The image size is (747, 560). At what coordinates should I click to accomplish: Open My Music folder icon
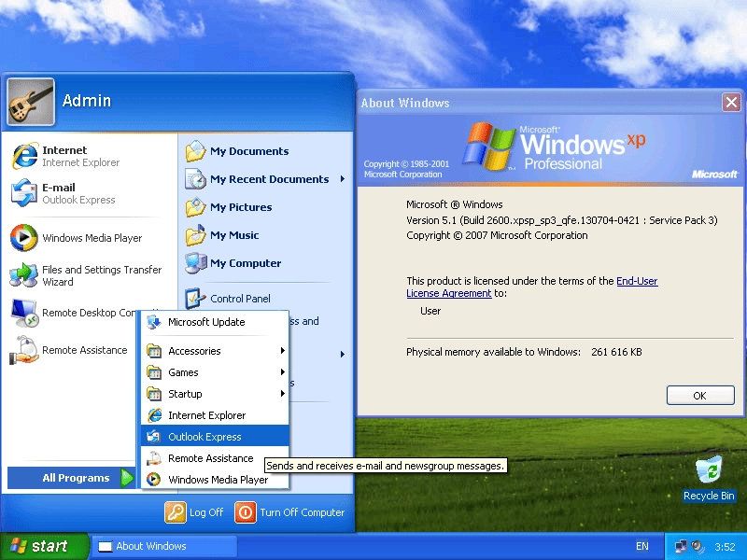[195, 235]
